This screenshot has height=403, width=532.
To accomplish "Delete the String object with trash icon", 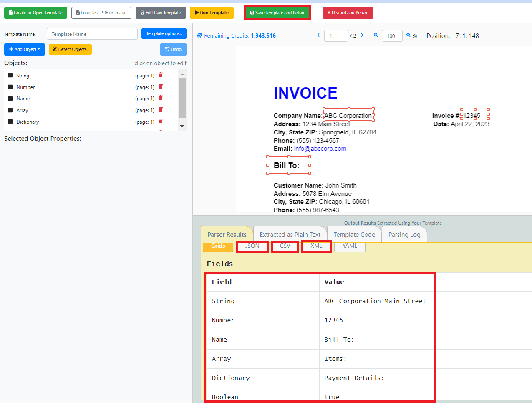I will point(161,75).
